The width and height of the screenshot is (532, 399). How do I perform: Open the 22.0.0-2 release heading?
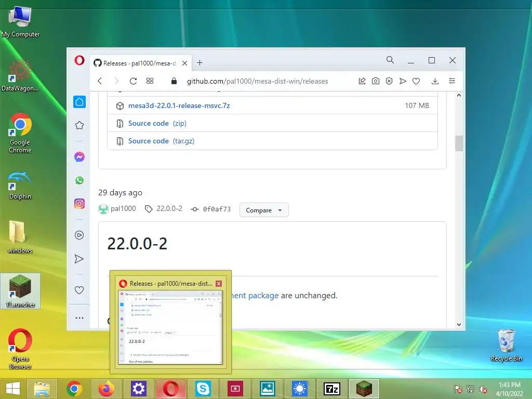tap(137, 244)
